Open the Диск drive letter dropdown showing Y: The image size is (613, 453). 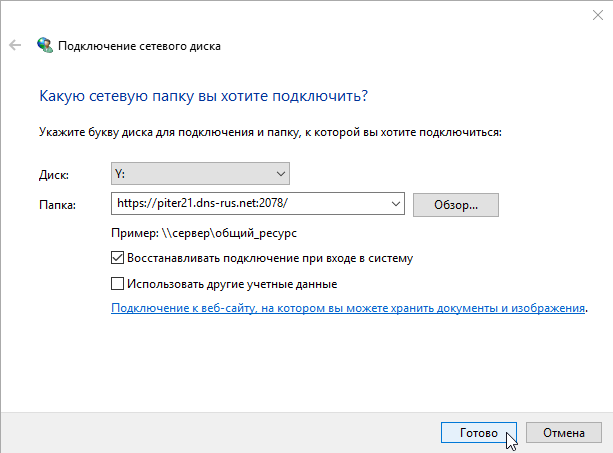[200, 174]
